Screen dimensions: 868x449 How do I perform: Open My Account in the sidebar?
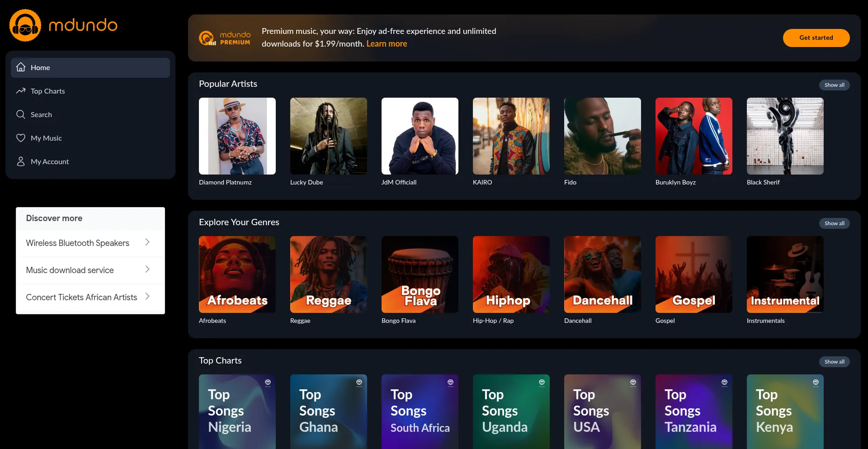[90, 162]
